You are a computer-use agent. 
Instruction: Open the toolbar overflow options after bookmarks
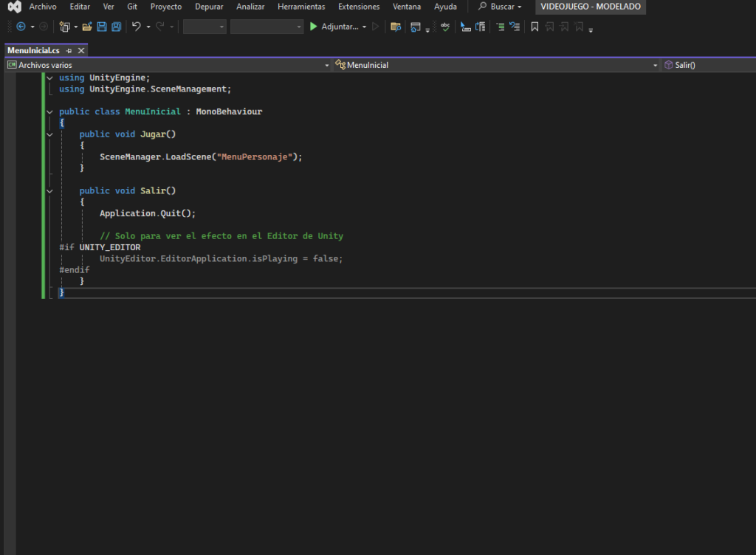point(591,30)
